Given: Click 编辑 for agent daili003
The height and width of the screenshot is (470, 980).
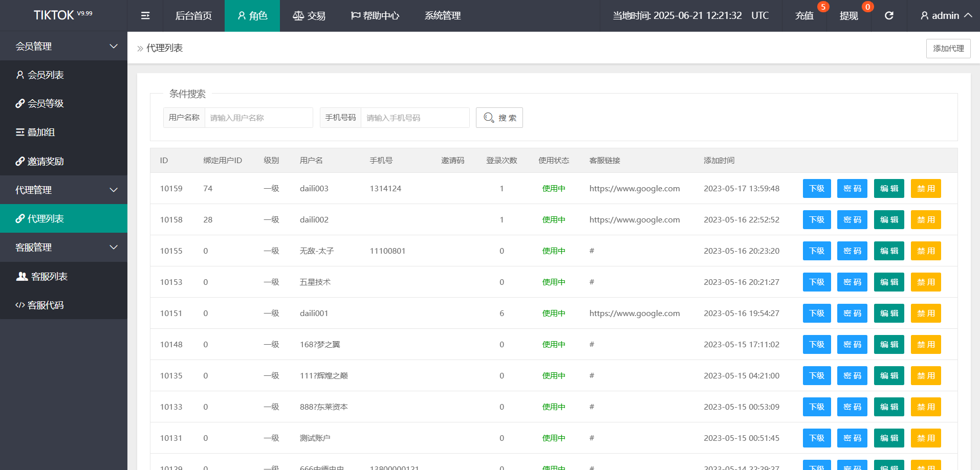Looking at the screenshot, I should tap(889, 188).
